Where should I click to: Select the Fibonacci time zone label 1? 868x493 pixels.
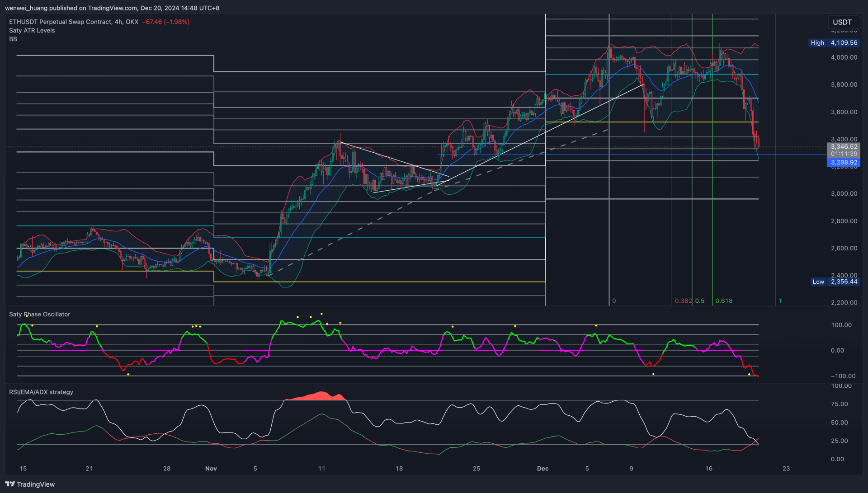coord(780,301)
